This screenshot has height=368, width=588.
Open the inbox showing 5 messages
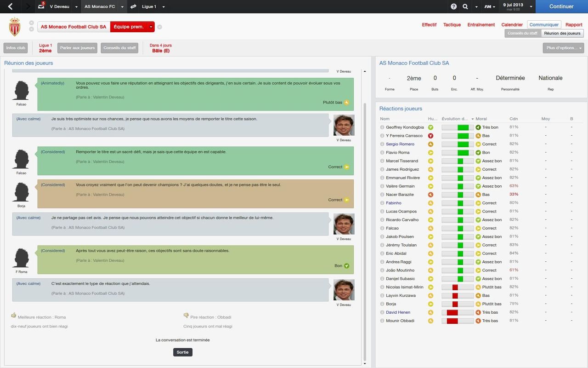click(41, 6)
